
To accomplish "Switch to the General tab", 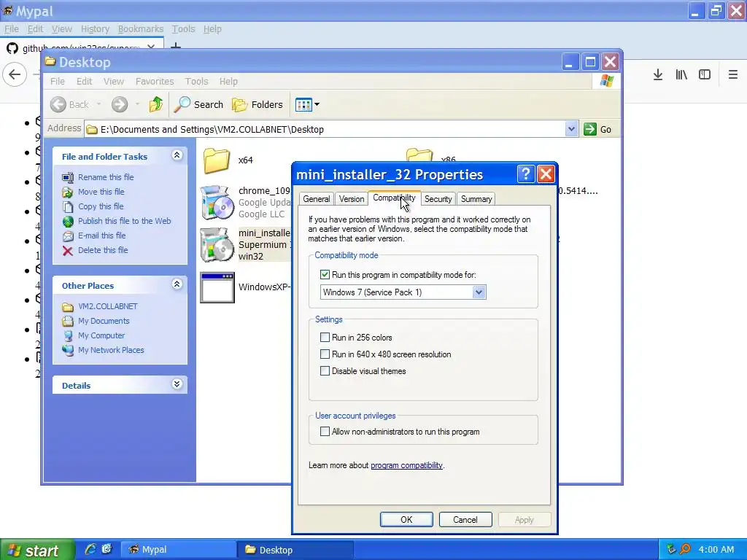I will [317, 199].
